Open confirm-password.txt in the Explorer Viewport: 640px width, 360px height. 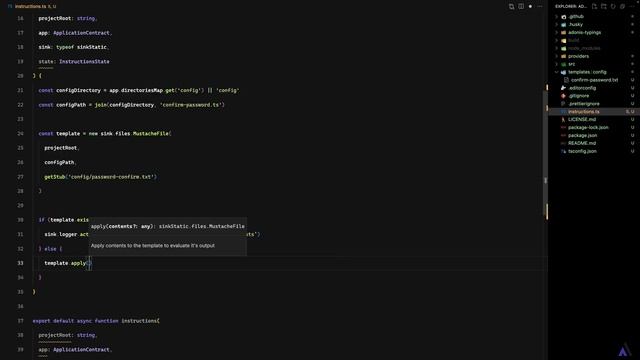pos(594,80)
